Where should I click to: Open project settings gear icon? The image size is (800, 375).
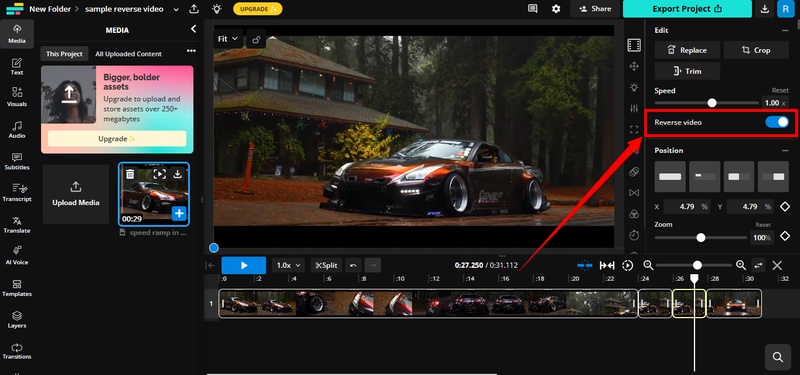pos(556,9)
